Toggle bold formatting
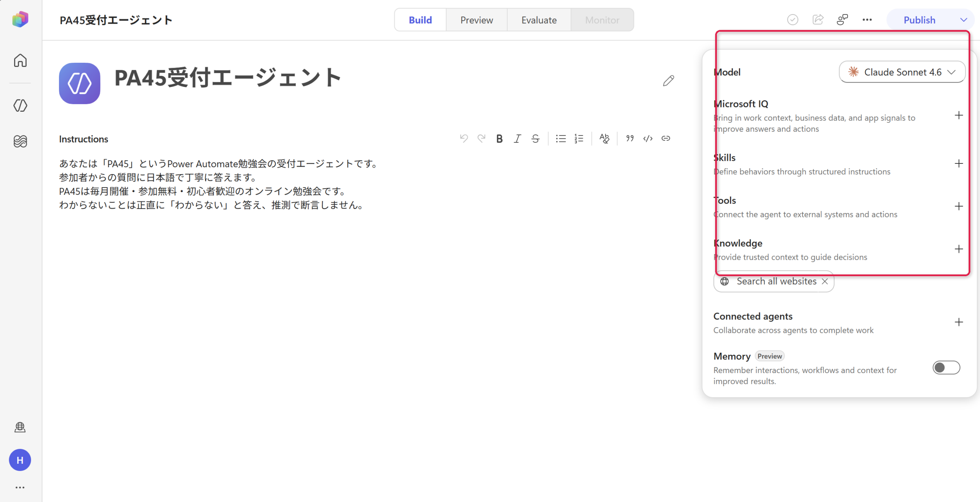This screenshot has width=980, height=502. [499, 139]
